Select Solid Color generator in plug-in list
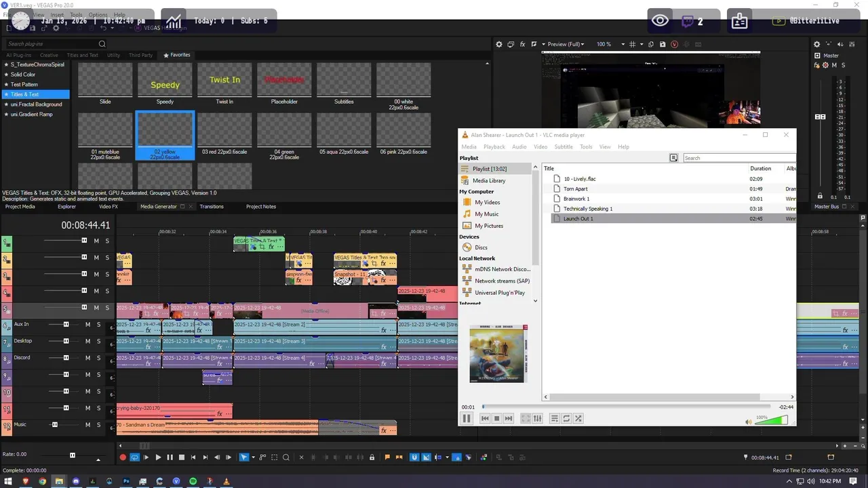 23,75
